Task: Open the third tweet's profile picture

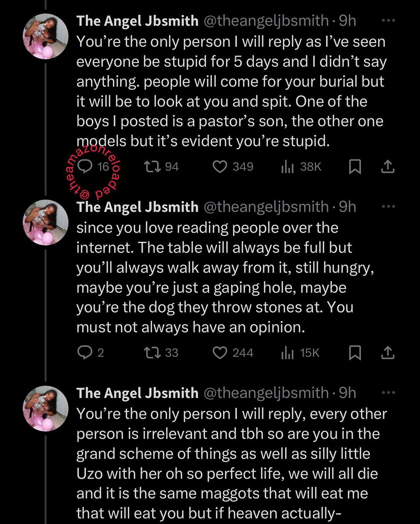Action: pos(46,408)
